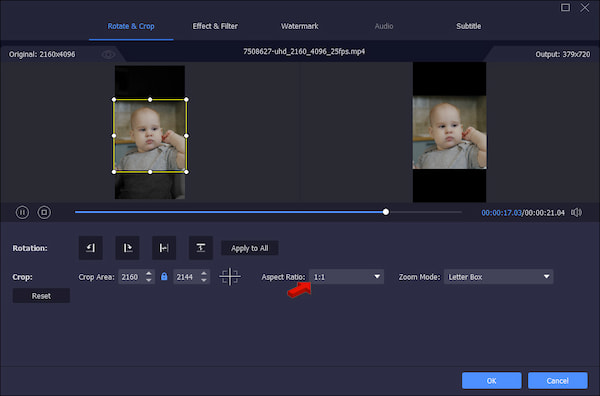The width and height of the screenshot is (600, 396).
Task: Open the Watermark tab
Action: (x=300, y=26)
